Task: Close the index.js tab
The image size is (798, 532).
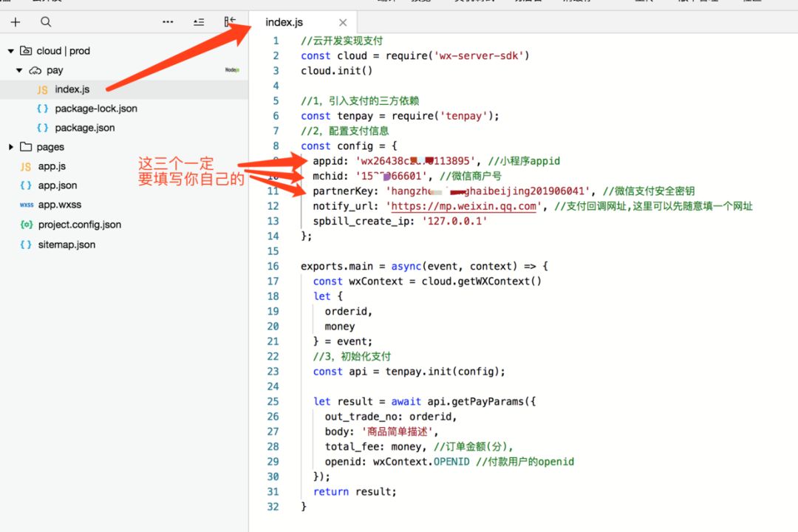Action: click(342, 22)
